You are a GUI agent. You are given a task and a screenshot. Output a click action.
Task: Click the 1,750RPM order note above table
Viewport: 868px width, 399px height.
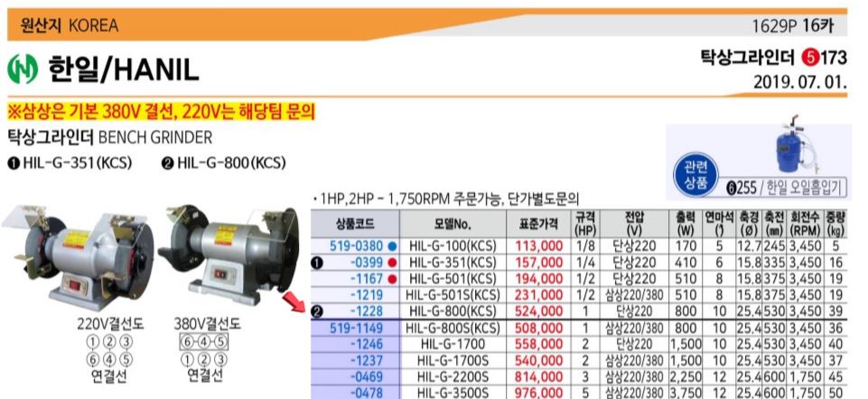pyautogui.click(x=445, y=198)
